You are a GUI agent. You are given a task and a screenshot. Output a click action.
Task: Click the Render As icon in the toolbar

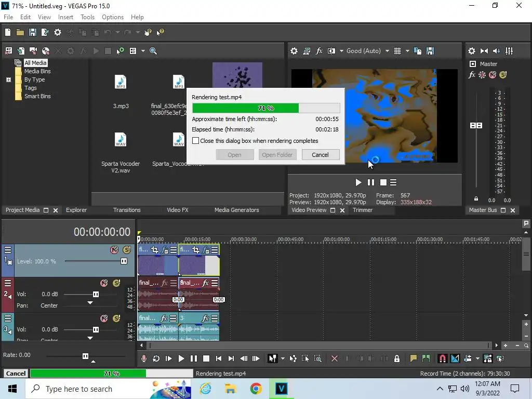(45, 32)
